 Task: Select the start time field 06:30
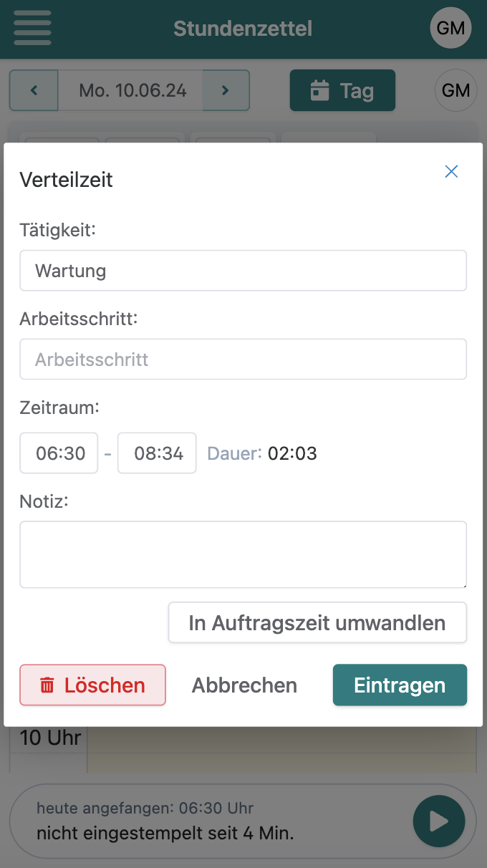(59, 453)
